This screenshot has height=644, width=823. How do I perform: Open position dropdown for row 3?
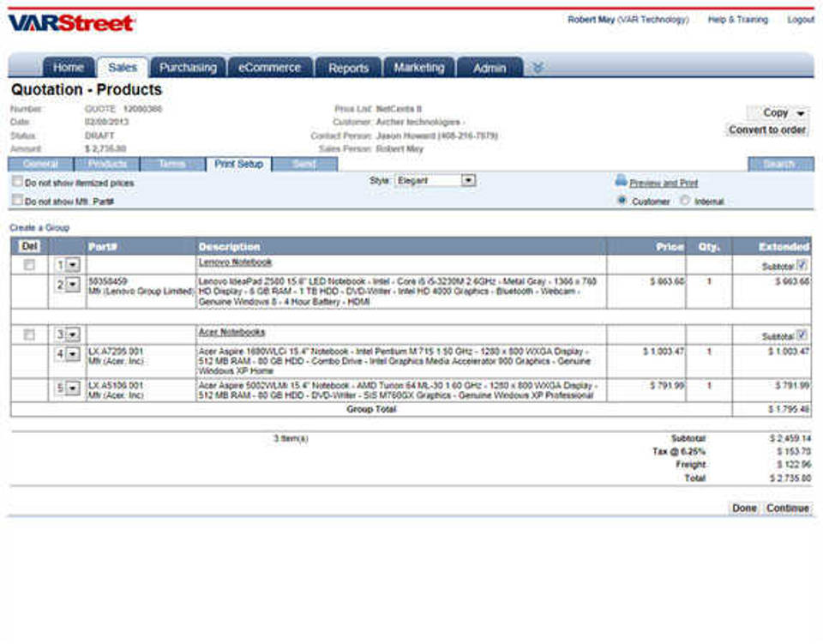pyautogui.click(x=73, y=334)
